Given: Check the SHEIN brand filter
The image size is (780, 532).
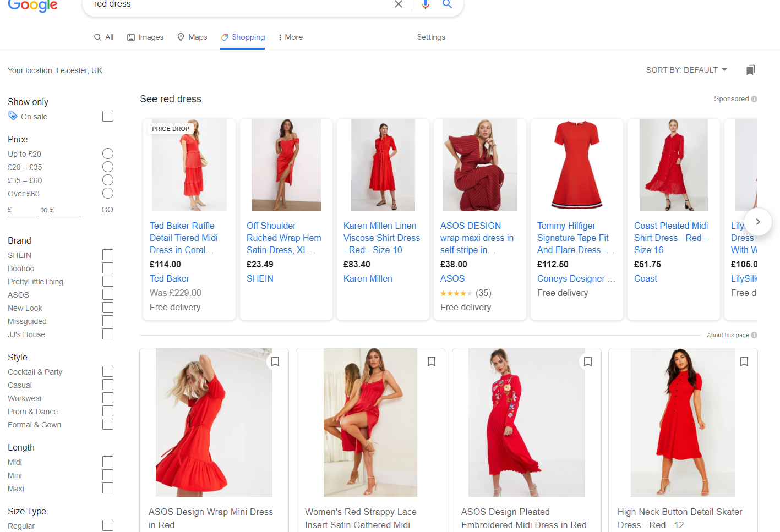Looking at the screenshot, I should 108,255.
